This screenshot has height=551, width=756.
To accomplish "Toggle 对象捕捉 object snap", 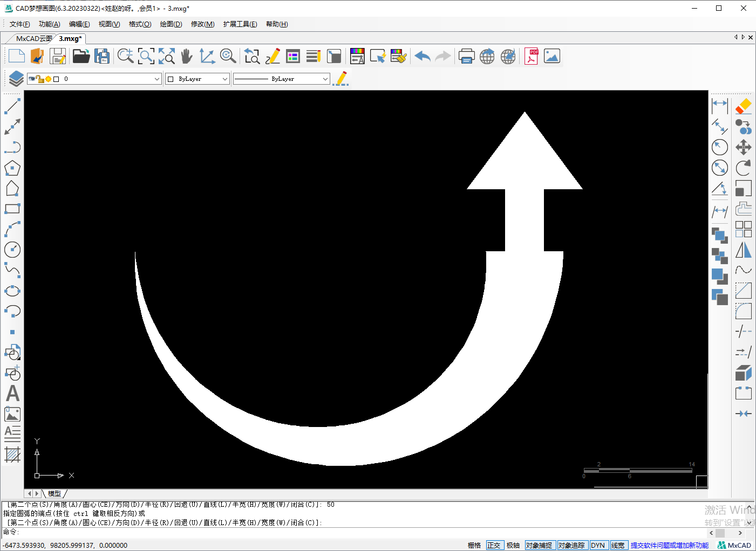I will (539, 545).
